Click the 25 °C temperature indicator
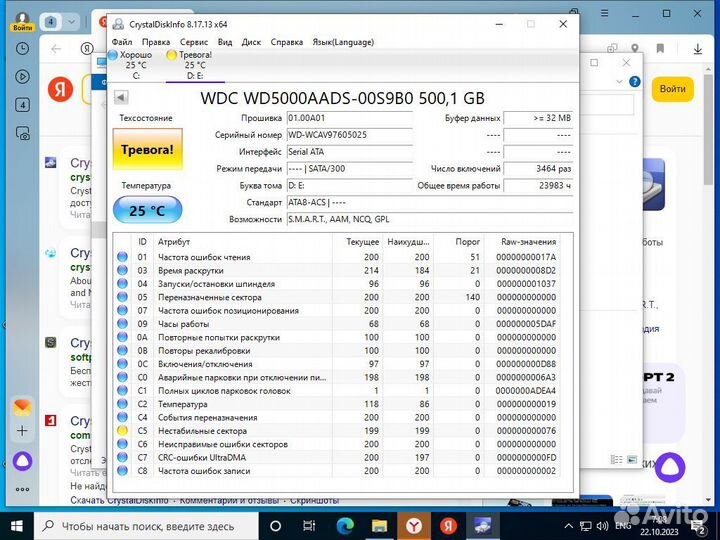Viewport: 720px width, 540px height. click(x=147, y=210)
